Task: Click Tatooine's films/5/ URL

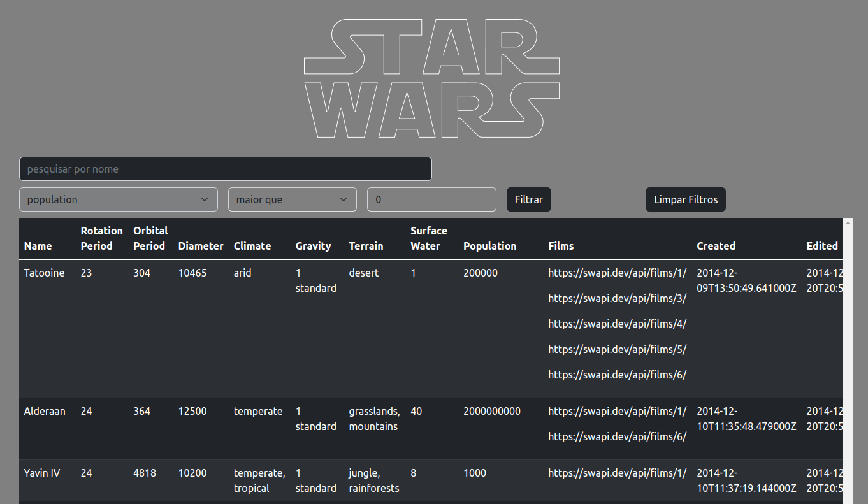Action: point(618,349)
